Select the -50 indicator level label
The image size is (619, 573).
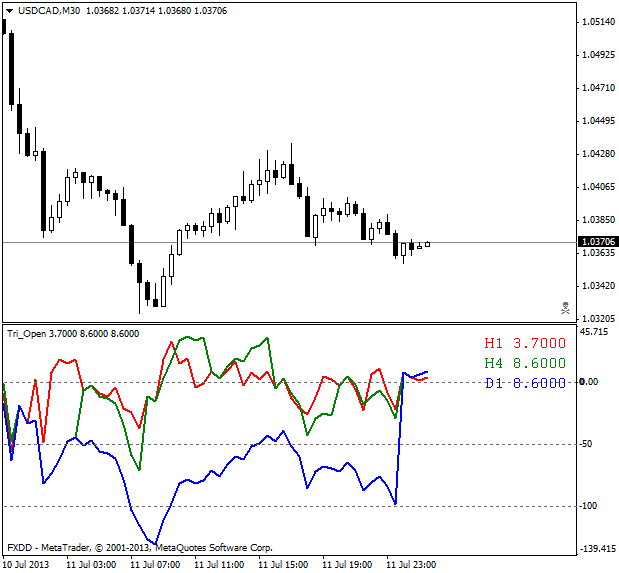point(586,444)
